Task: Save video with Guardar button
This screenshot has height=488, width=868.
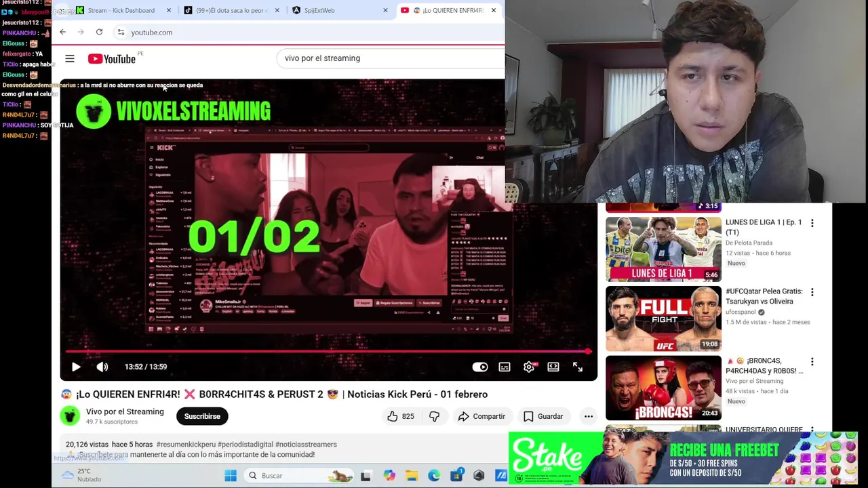Action: (543, 416)
